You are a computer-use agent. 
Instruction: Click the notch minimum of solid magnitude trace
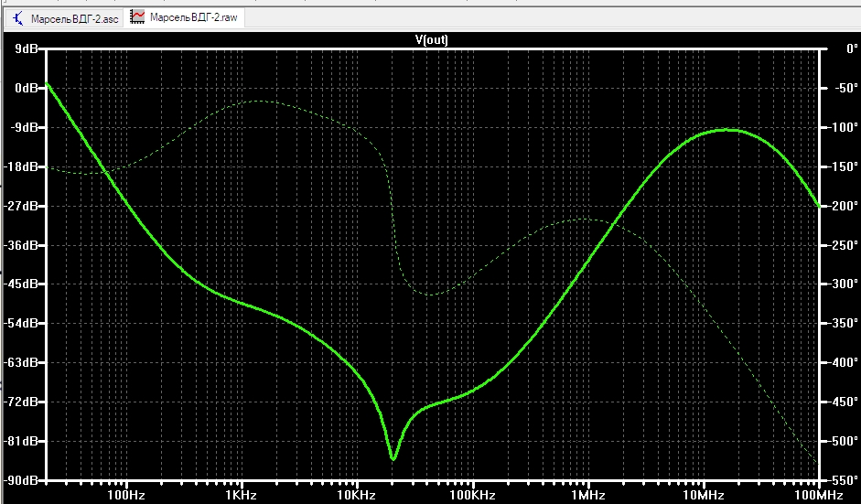[x=393, y=458]
